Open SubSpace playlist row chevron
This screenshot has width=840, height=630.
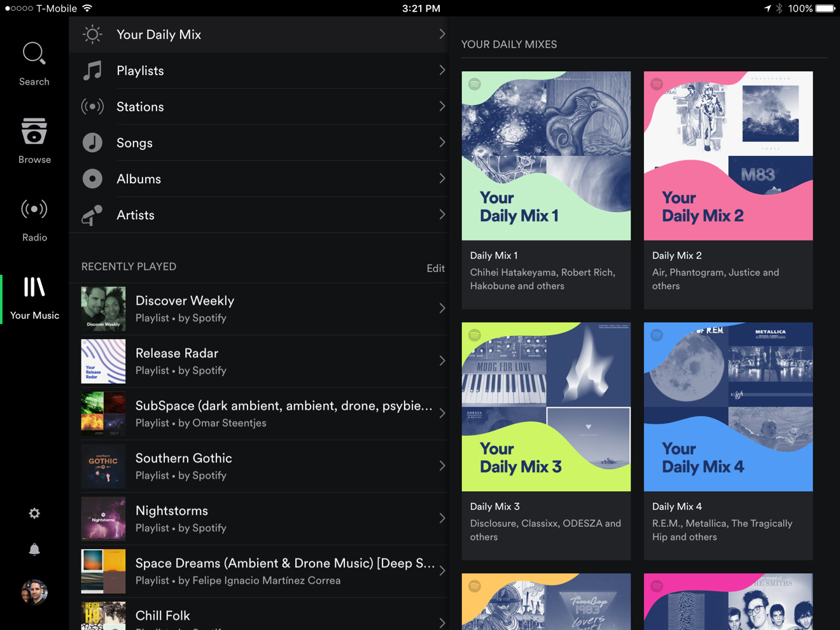[442, 413]
